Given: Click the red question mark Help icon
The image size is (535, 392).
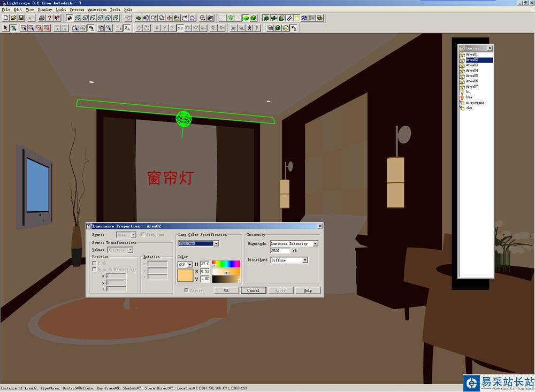Looking at the screenshot, I should [x=49, y=18].
